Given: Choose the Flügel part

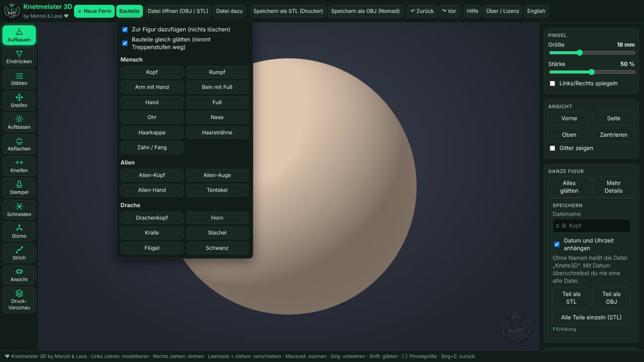Looking at the screenshot, I should 152,248.
